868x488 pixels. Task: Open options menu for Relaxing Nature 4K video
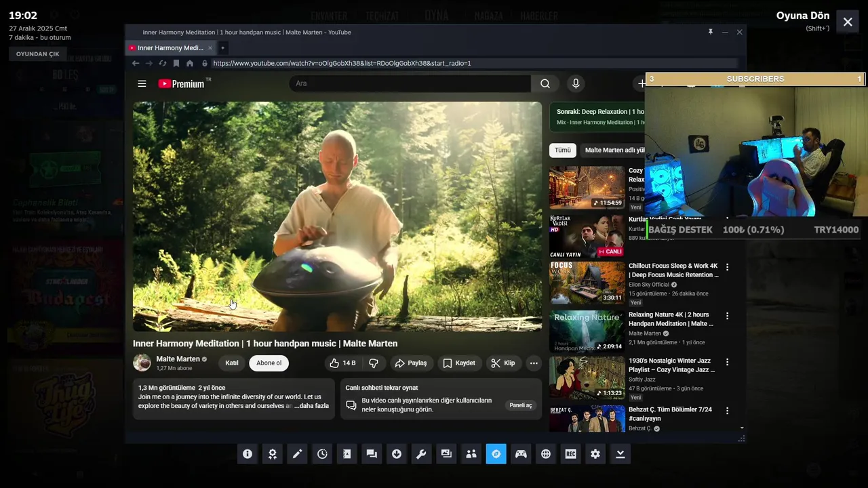(x=727, y=316)
